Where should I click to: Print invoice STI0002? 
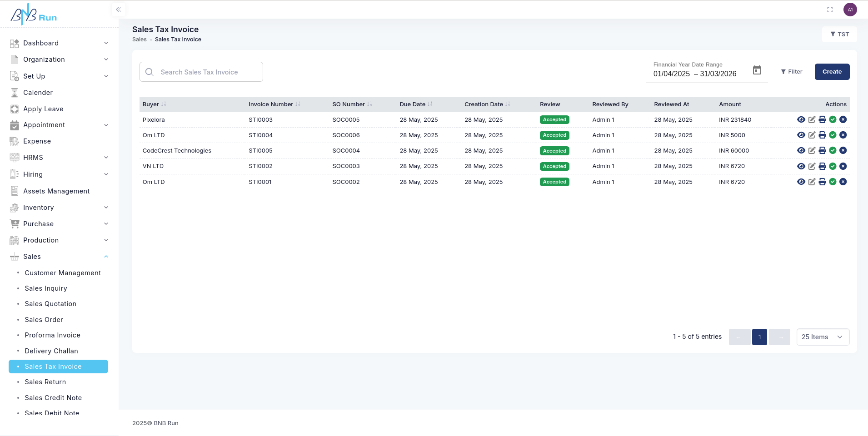[822, 166]
